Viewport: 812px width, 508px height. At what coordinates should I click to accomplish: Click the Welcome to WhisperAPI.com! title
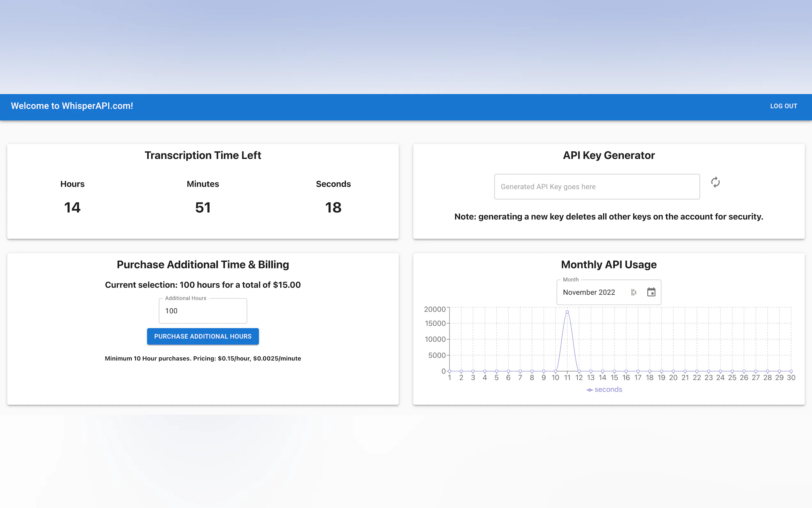(x=72, y=106)
